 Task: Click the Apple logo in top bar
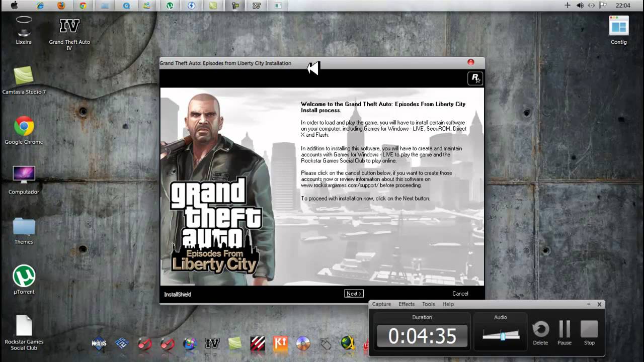coord(14,6)
